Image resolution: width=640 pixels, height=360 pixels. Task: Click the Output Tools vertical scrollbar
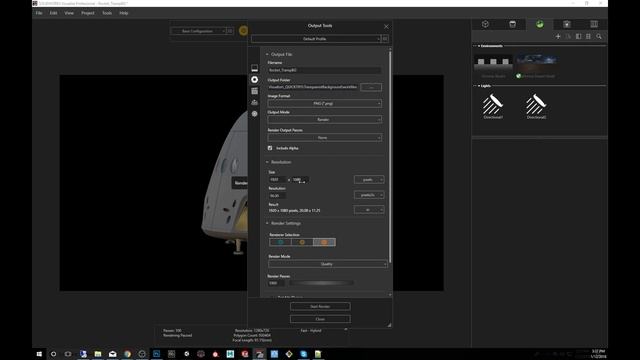coord(390,156)
